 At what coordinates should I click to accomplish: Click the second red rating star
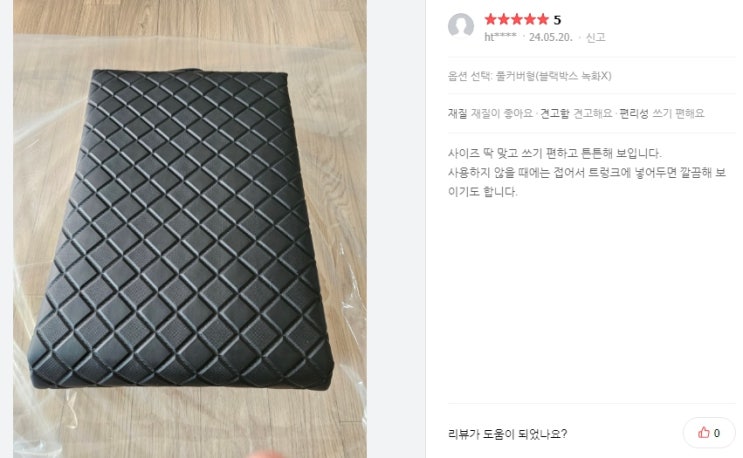pos(504,19)
